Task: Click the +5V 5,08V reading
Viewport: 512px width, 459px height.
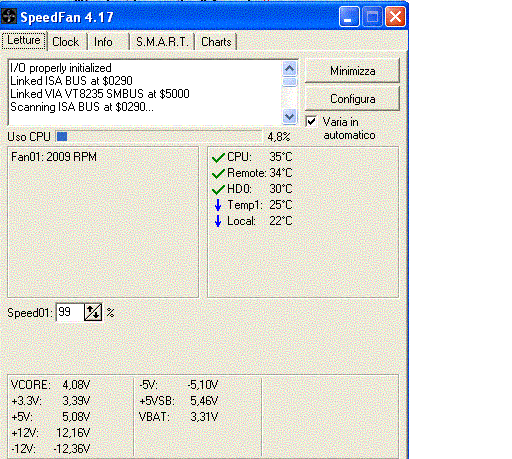Action: point(50,417)
